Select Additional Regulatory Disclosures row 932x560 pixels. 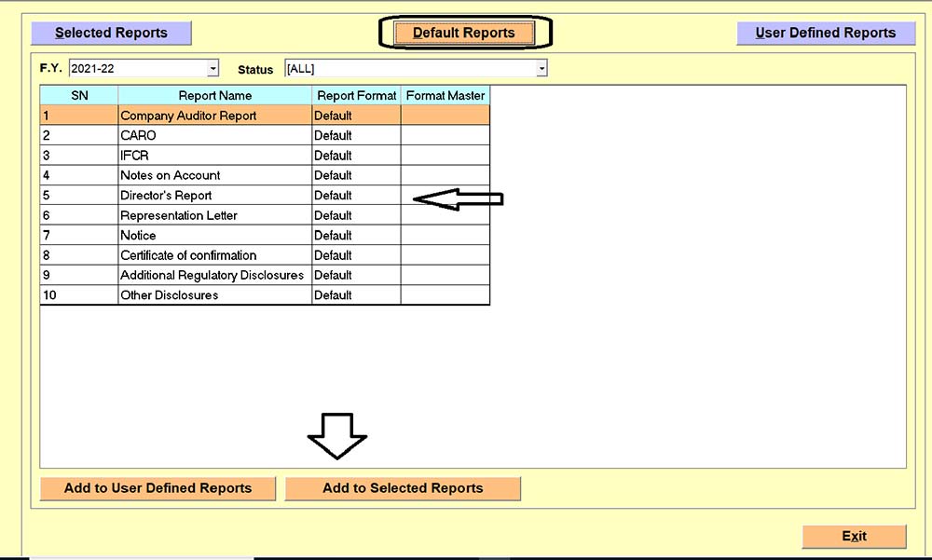pos(214,275)
